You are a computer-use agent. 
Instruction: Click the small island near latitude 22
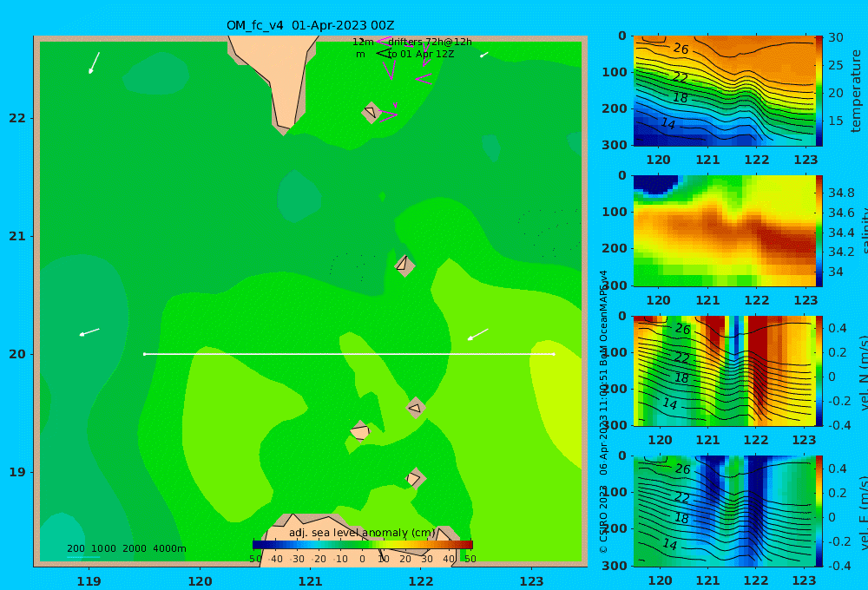coord(371,112)
